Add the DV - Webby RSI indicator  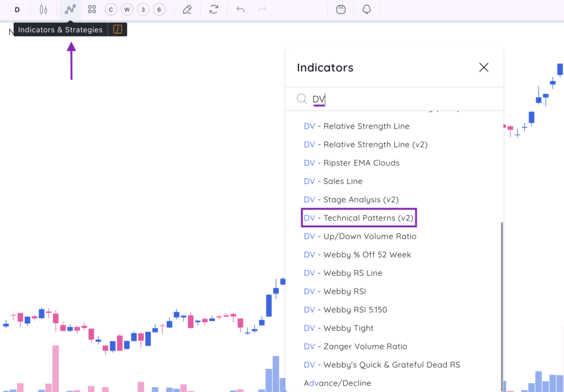335,291
